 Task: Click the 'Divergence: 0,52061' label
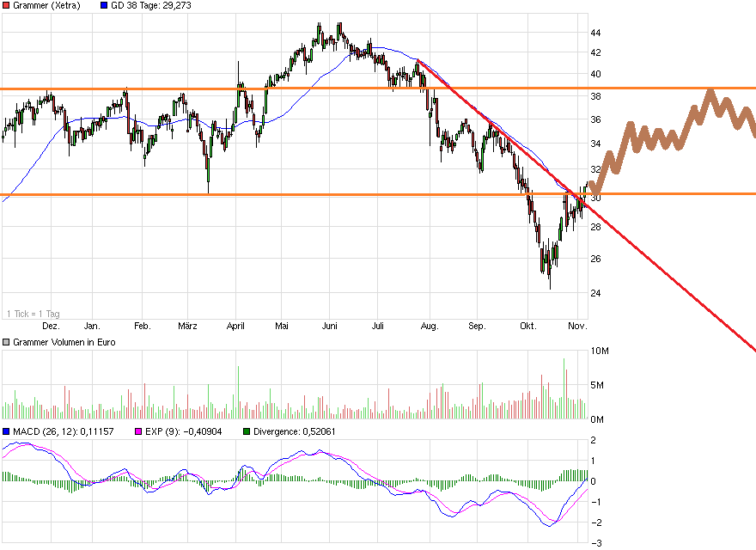296,431
